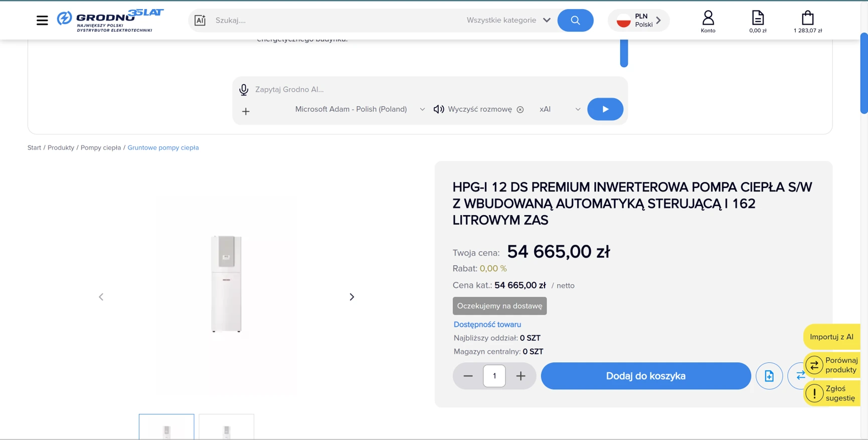Decrease quantity with the minus button
This screenshot has width=868, height=440.
(468, 376)
